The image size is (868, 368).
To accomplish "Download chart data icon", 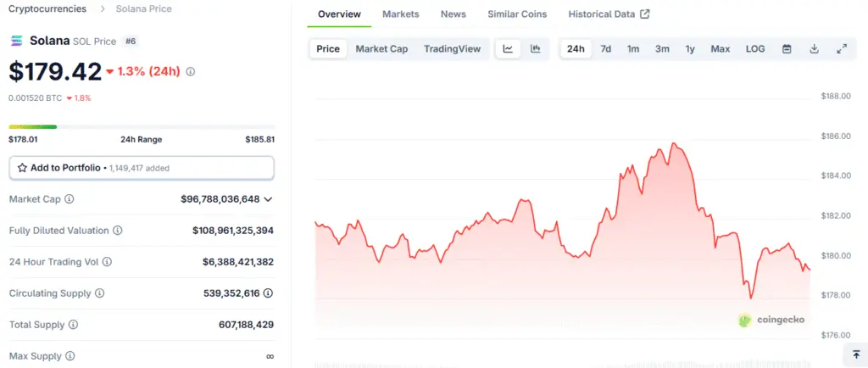I will click(814, 48).
